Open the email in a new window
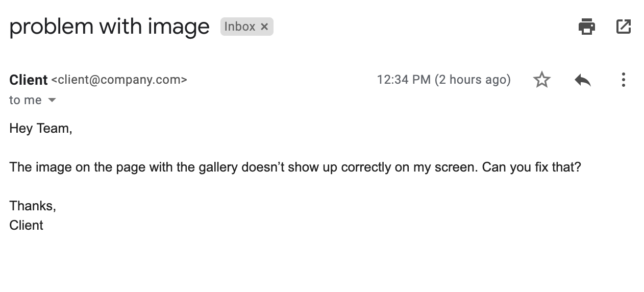The width and height of the screenshot is (644, 292). [624, 27]
